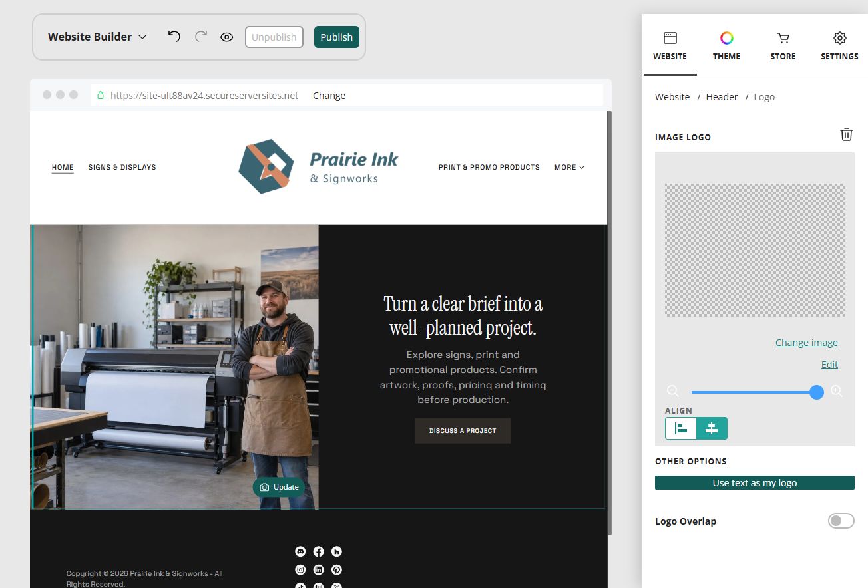Click the redo arrow icon
The height and width of the screenshot is (588, 868).
[x=201, y=36]
